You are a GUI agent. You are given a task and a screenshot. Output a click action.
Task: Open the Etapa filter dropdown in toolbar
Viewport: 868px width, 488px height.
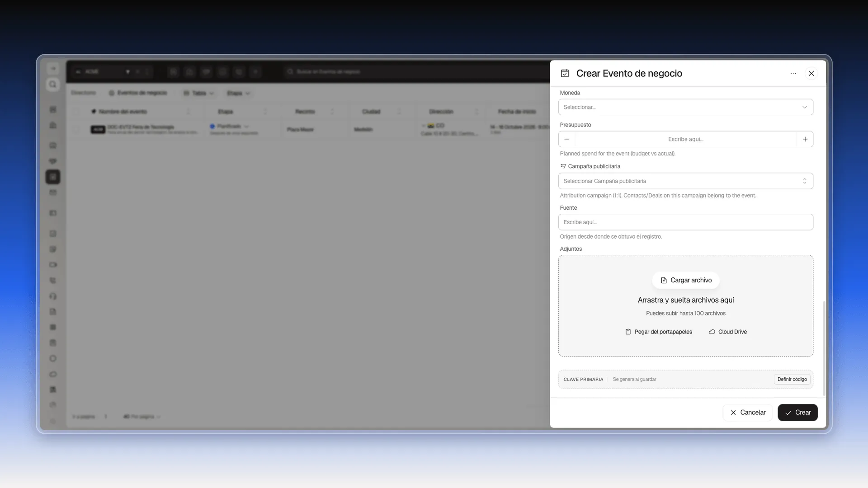click(x=238, y=93)
